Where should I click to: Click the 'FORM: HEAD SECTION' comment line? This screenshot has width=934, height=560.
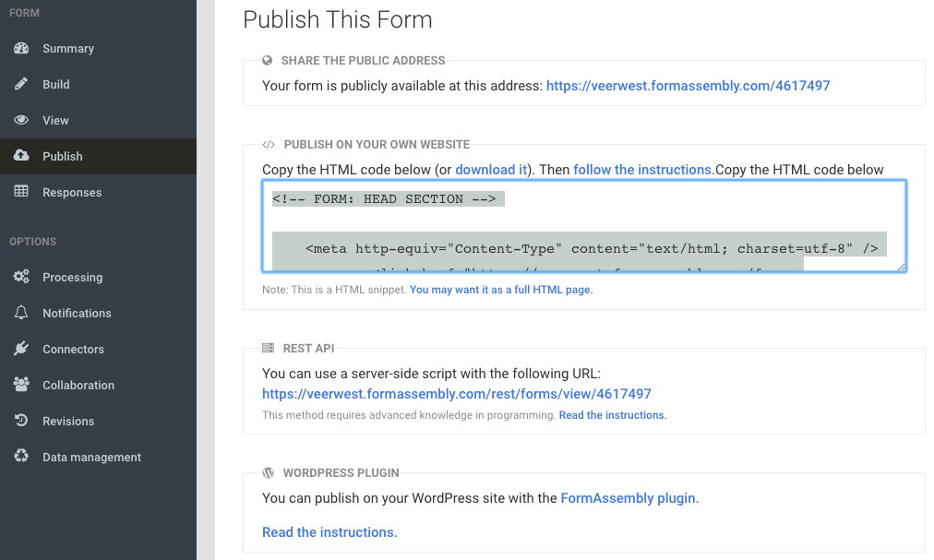tap(384, 199)
